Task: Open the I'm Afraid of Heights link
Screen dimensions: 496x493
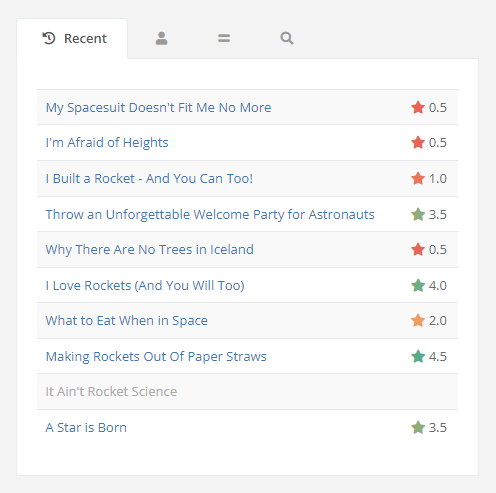Action: pyautogui.click(x=107, y=143)
